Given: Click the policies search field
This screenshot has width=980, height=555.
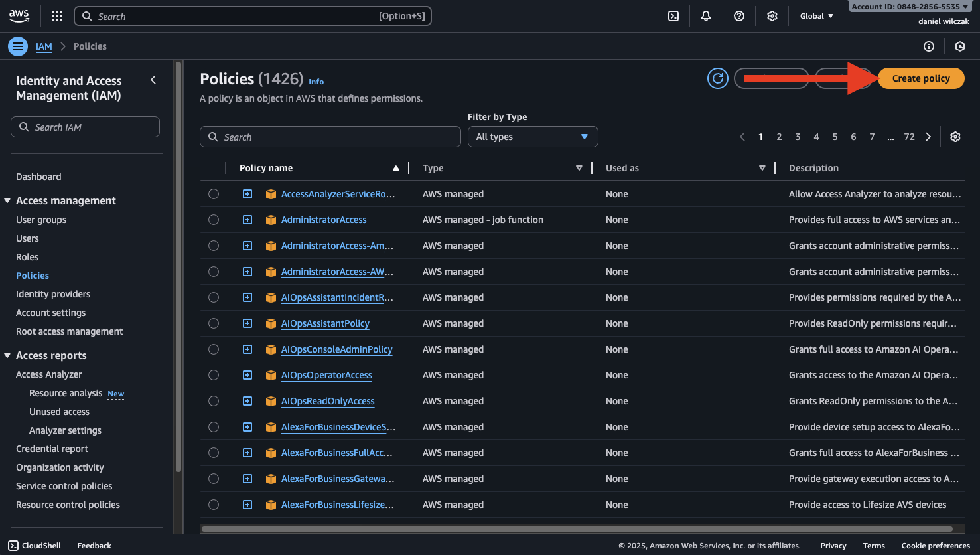Looking at the screenshot, I should click(330, 137).
